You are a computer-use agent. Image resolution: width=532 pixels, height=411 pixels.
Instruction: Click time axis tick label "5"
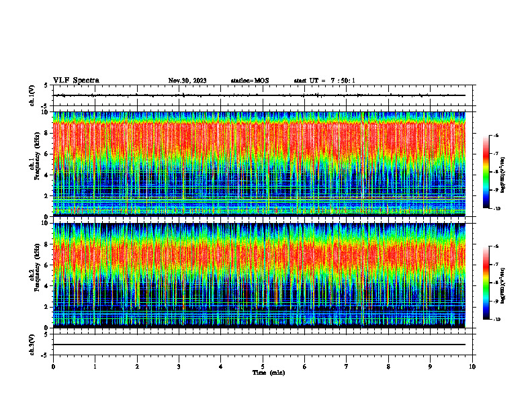click(263, 367)
